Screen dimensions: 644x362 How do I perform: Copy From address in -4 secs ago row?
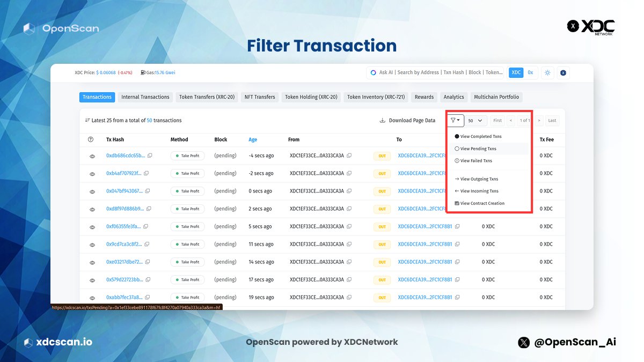(x=349, y=156)
